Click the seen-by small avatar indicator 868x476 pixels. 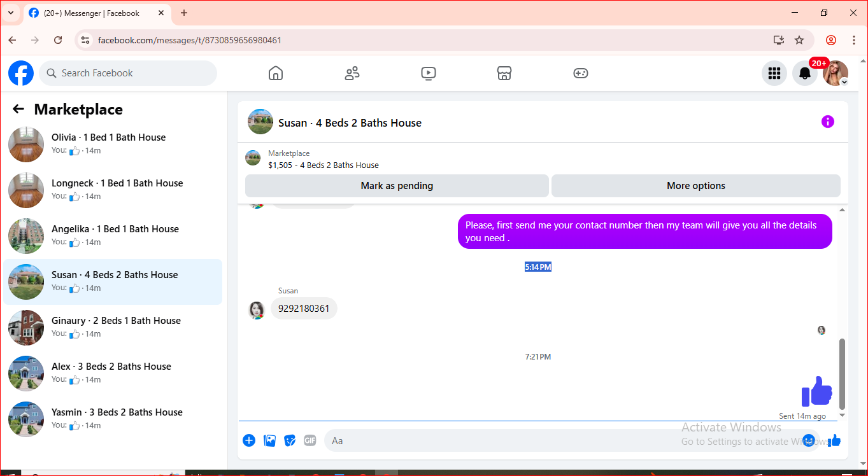point(822,330)
